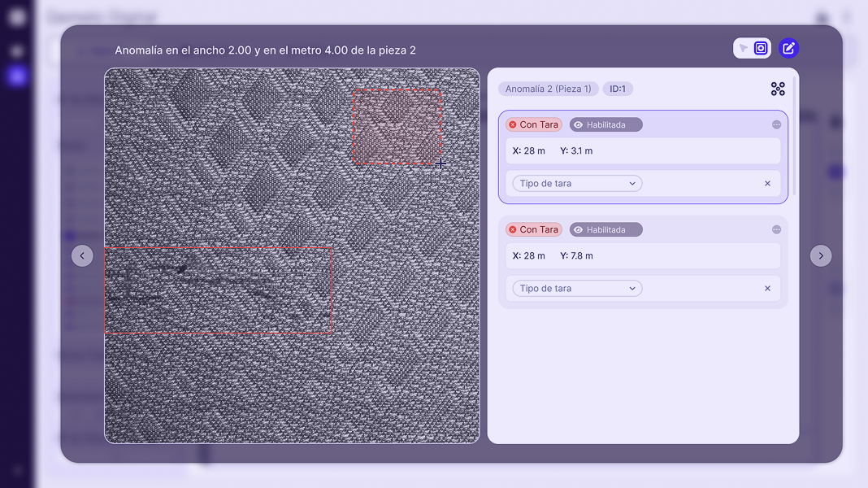Click the Anomalía 2 (Pieza 1) tag
This screenshot has height=488, width=868.
[549, 89]
